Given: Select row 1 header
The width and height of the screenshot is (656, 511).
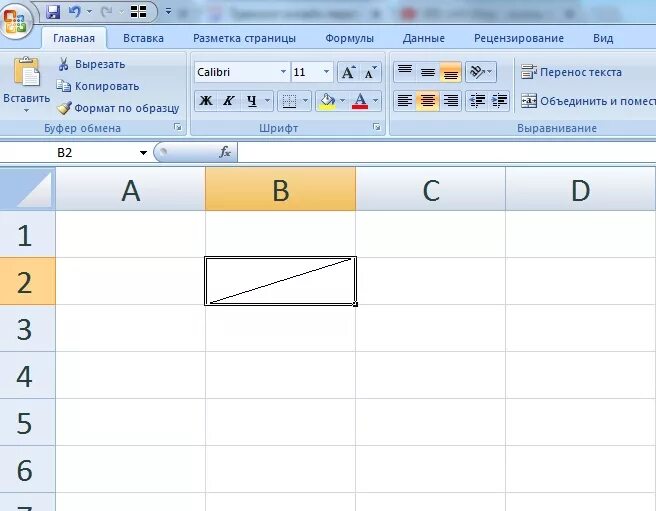Looking at the screenshot, I should [28, 234].
